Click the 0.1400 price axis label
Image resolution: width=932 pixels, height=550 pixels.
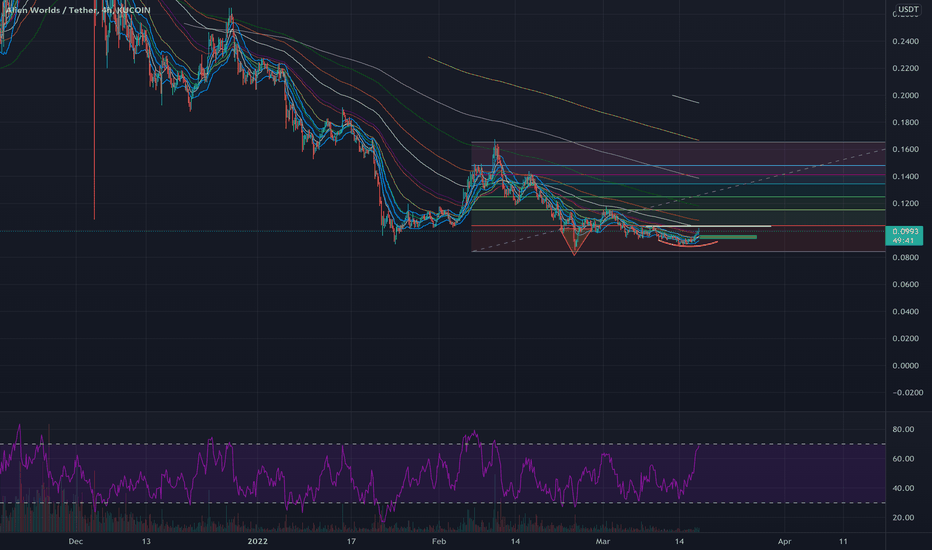[x=905, y=177]
